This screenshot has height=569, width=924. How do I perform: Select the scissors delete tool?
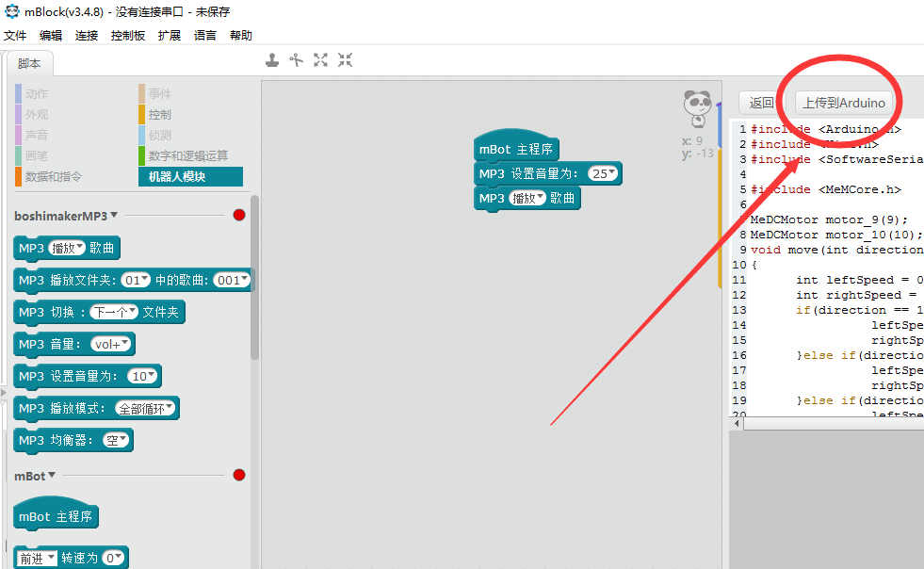[297, 60]
